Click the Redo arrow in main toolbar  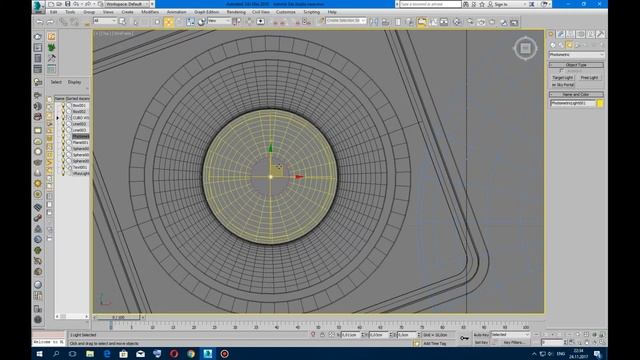tap(50, 22)
